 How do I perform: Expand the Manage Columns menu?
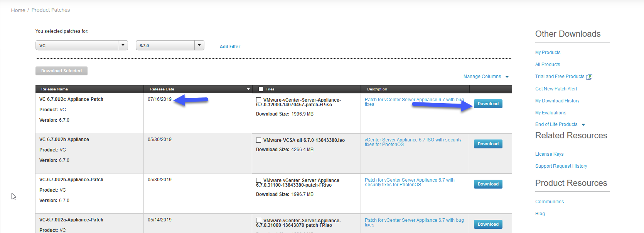486,77
